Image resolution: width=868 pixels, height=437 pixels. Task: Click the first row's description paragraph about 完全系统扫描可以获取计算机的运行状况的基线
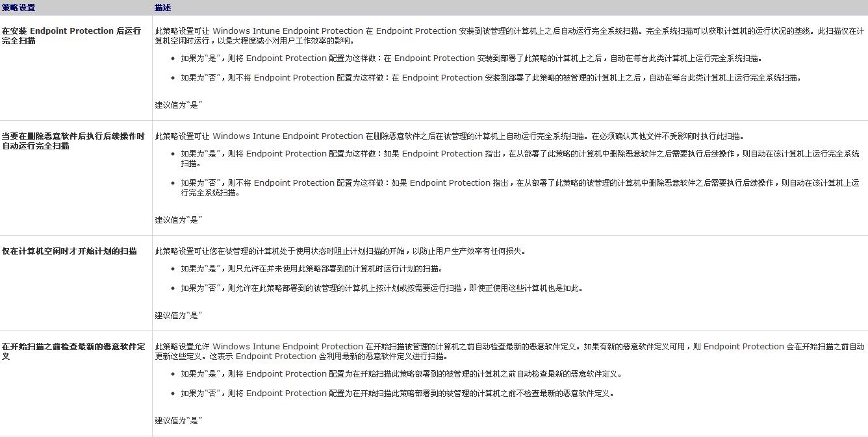509,36
